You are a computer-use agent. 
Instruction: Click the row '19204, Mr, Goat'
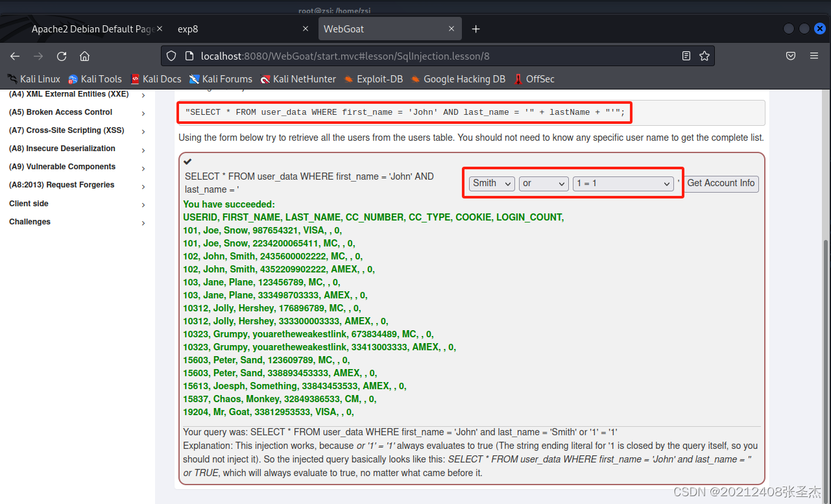pyautogui.click(x=269, y=412)
